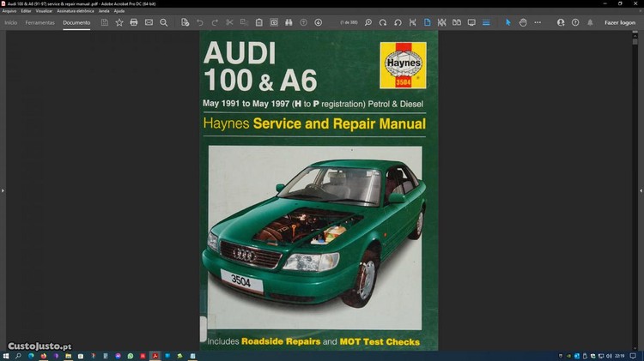Go to the next page arrow

coord(319,22)
